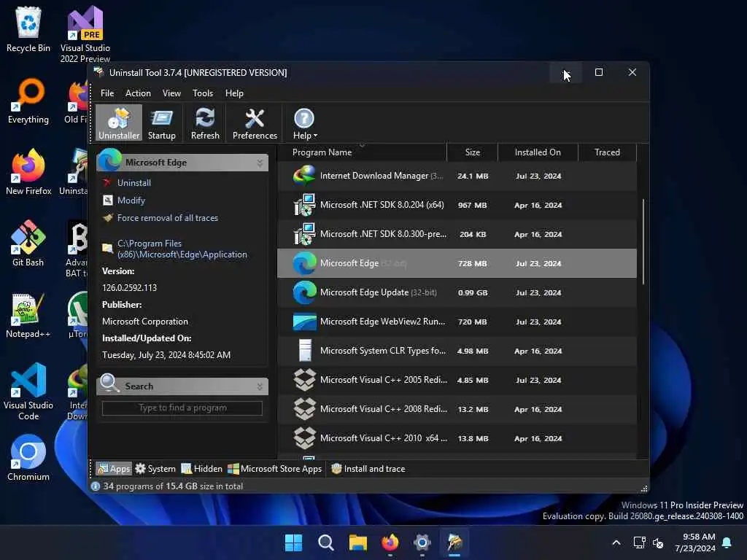Screen dimensions: 747x560
Task: Expand the Help toolbar dropdown
Action: click(x=304, y=122)
